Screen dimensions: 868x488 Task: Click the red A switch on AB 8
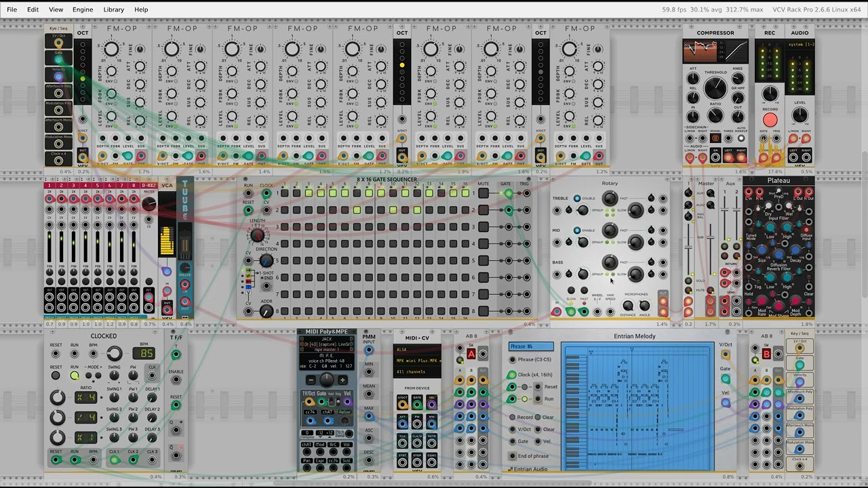[x=471, y=354]
